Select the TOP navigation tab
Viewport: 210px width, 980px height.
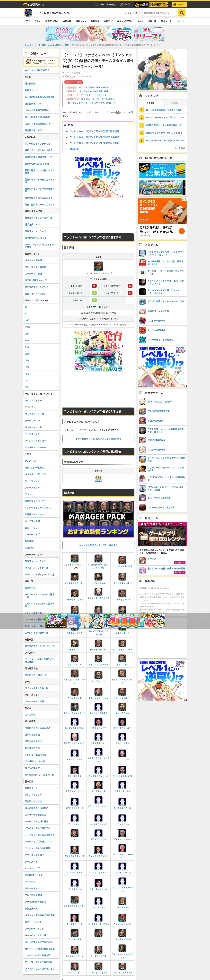(x=28, y=21)
